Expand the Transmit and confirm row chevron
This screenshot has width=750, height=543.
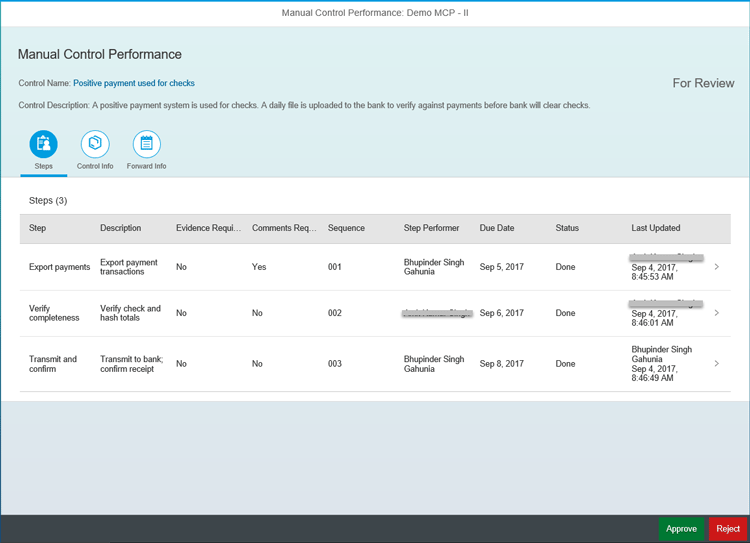click(716, 363)
